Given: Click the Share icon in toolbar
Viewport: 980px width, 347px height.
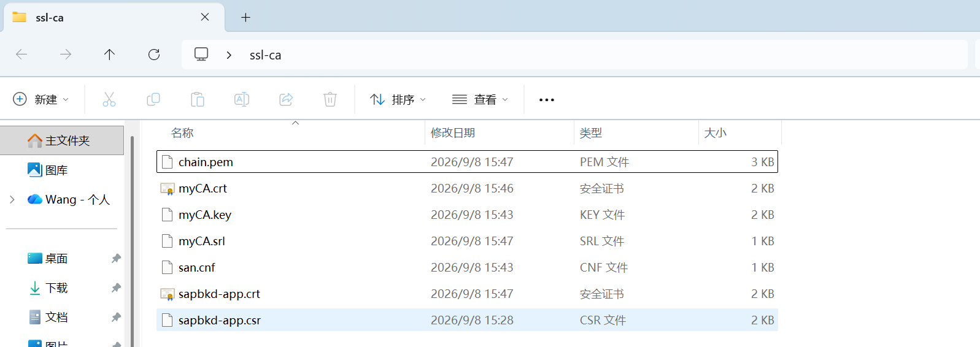Looking at the screenshot, I should pos(286,99).
